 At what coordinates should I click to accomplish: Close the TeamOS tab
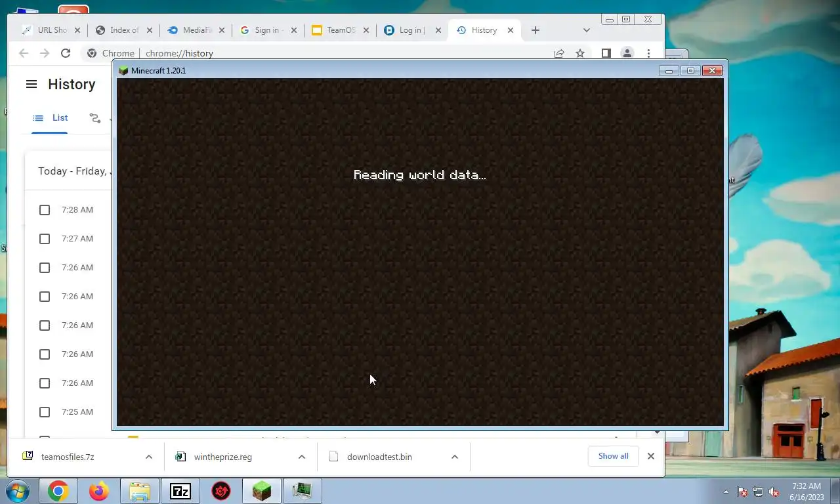pyautogui.click(x=366, y=30)
